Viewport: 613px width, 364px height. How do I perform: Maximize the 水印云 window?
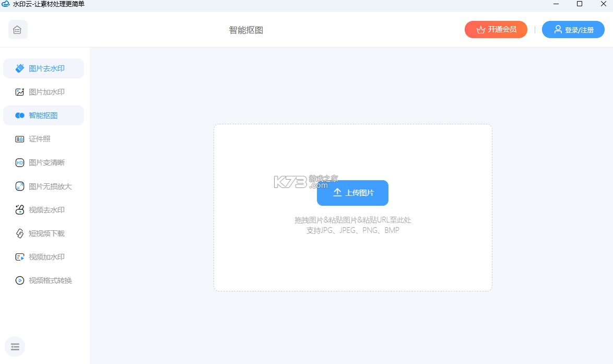[580, 4]
